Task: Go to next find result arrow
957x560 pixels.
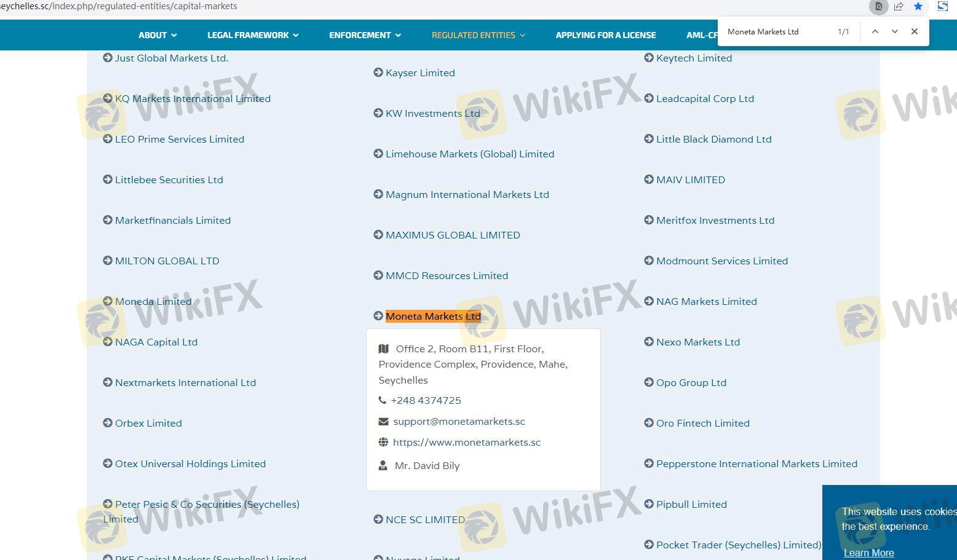Action: (x=894, y=31)
